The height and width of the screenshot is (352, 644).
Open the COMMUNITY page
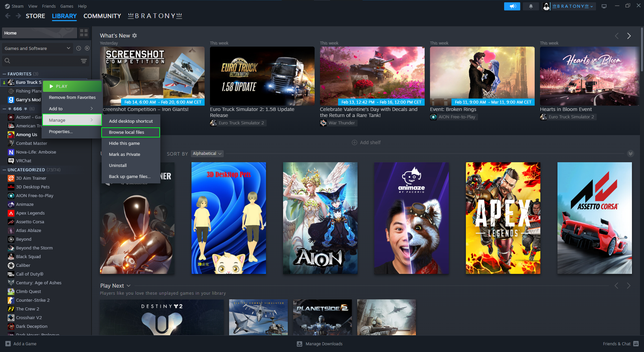click(x=102, y=16)
